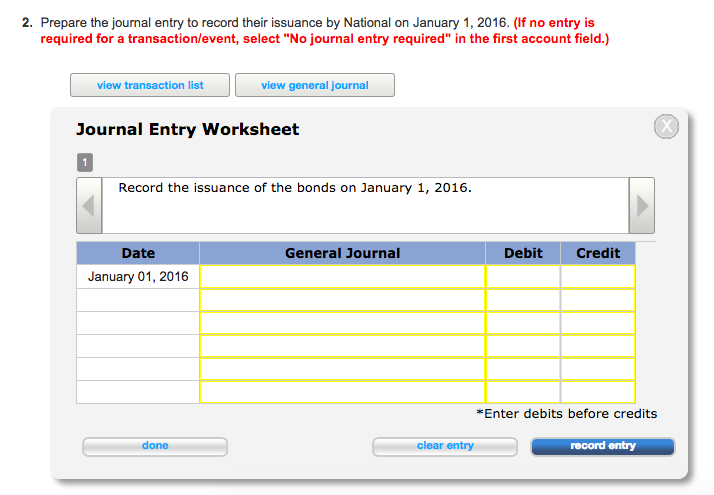The height and width of the screenshot is (495, 714).
Task: Select transaction number 1 tab
Action: point(85,163)
